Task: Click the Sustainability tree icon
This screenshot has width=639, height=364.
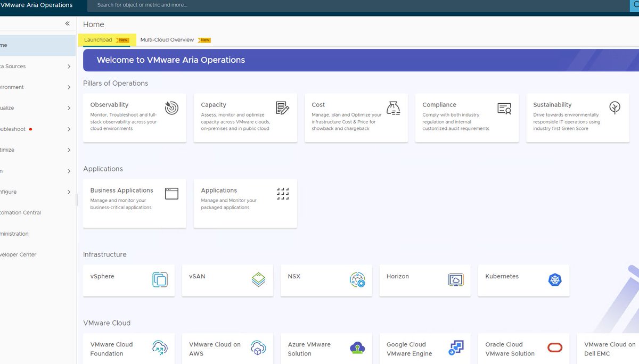Action: (x=615, y=108)
